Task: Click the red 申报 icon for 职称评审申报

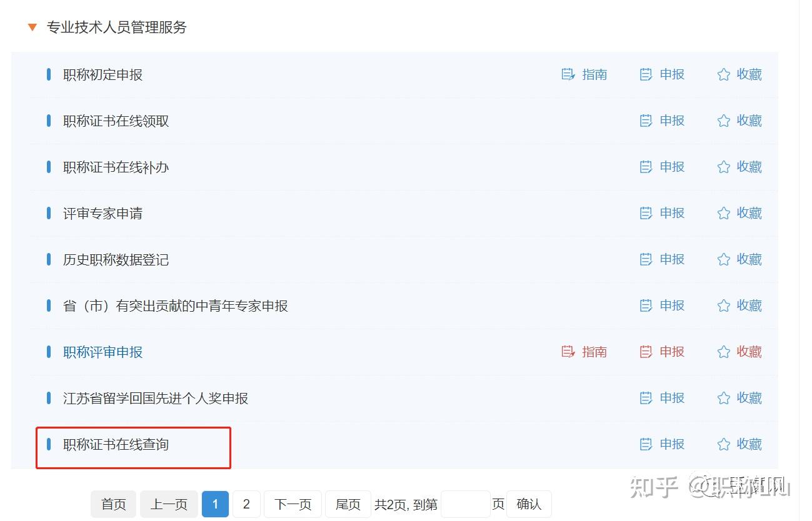Action: click(646, 352)
